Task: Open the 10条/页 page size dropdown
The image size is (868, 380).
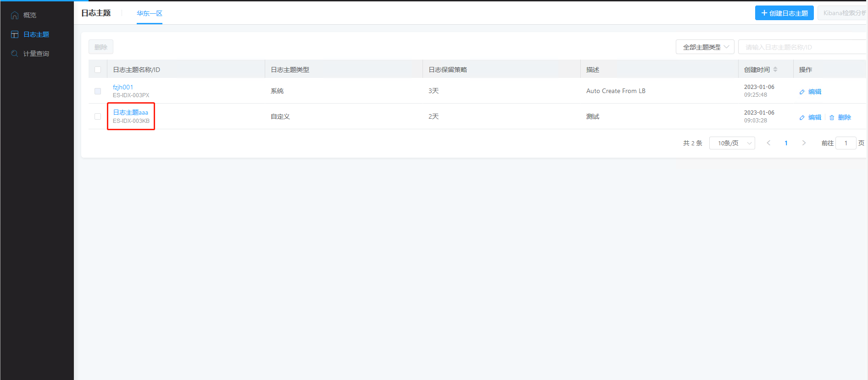Action: [x=732, y=143]
